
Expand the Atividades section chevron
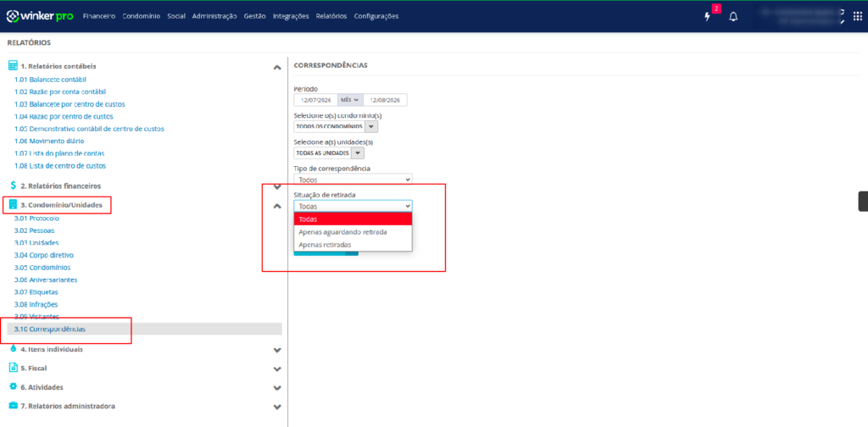coord(277,388)
